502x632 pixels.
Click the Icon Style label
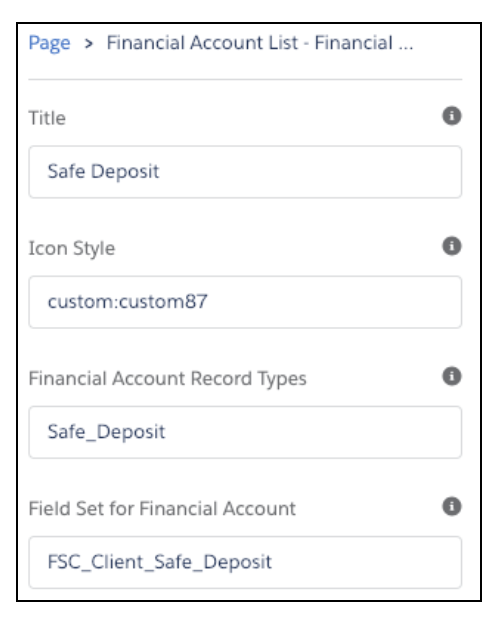[72, 248]
